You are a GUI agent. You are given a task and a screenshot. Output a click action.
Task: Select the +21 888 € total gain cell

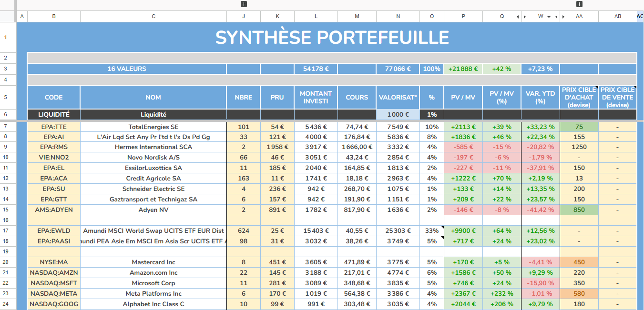pos(463,69)
